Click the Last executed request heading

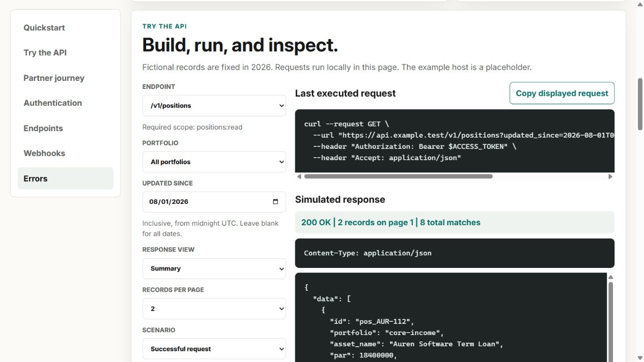346,93
